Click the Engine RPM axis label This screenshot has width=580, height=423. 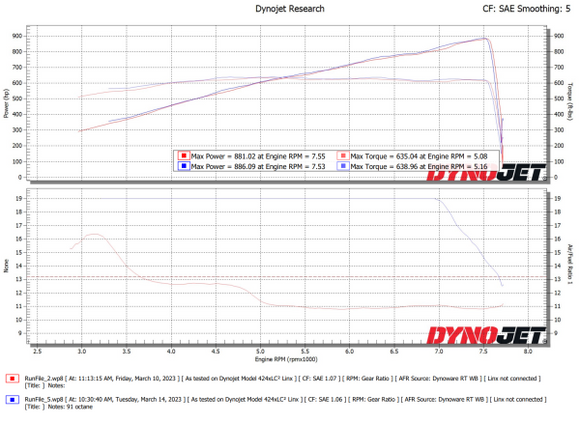point(286,359)
